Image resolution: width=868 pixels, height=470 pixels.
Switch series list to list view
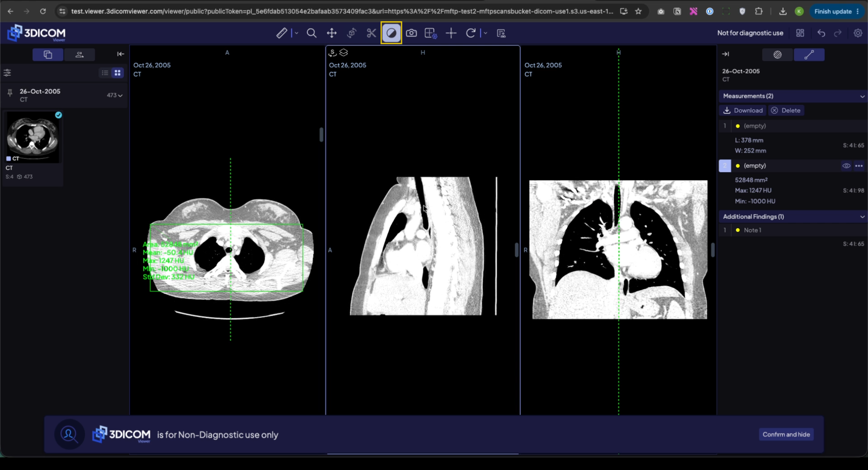(105, 73)
